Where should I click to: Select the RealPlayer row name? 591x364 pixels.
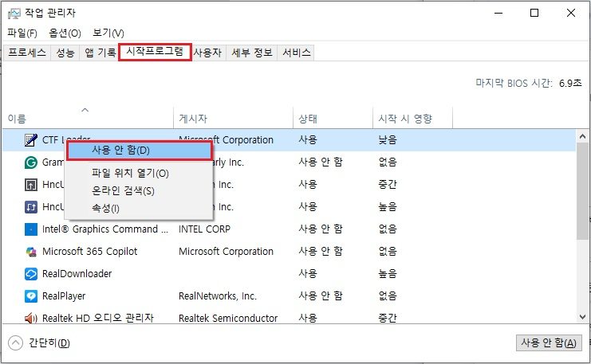64,296
